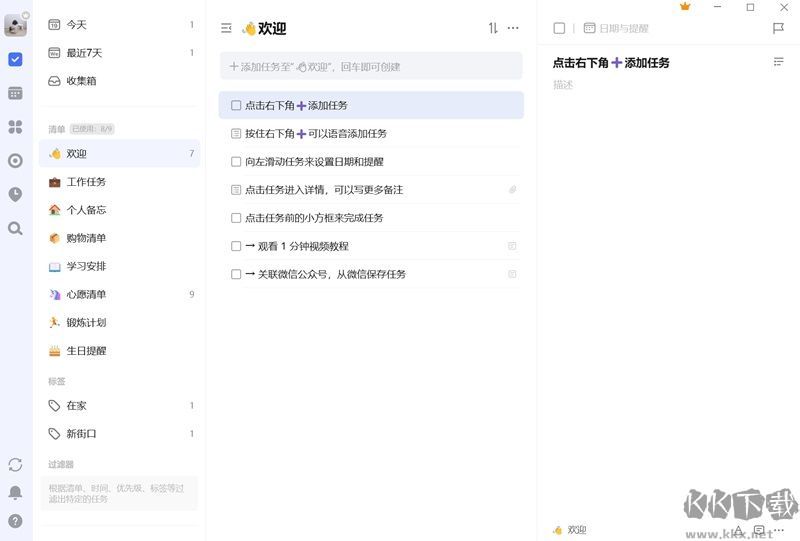Open the focus timer target icon
The height and width of the screenshot is (541, 800).
pos(15,161)
